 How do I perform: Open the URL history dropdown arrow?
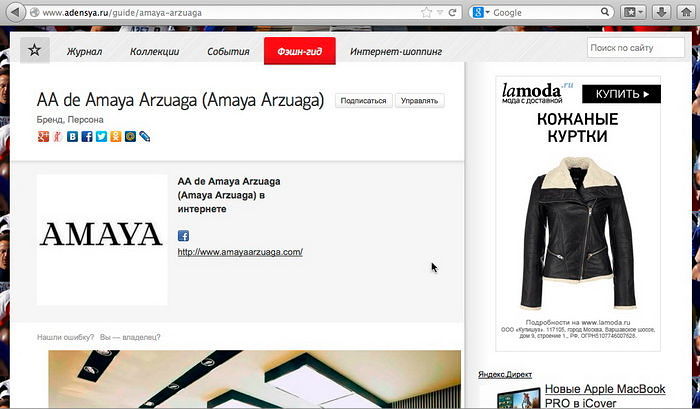440,13
